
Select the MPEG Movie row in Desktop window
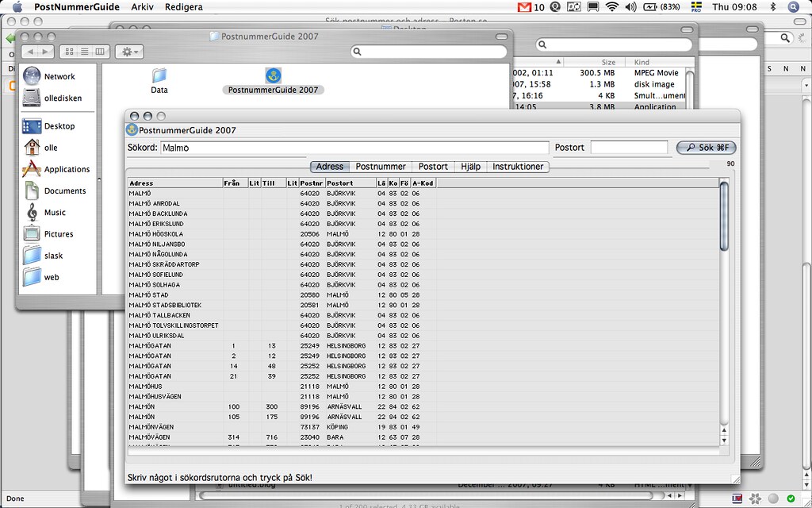[599, 73]
